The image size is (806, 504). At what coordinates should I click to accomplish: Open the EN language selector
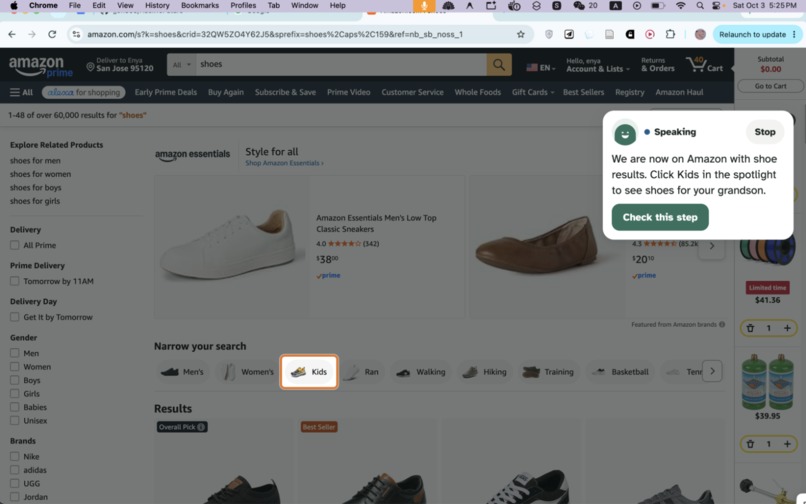pos(540,67)
